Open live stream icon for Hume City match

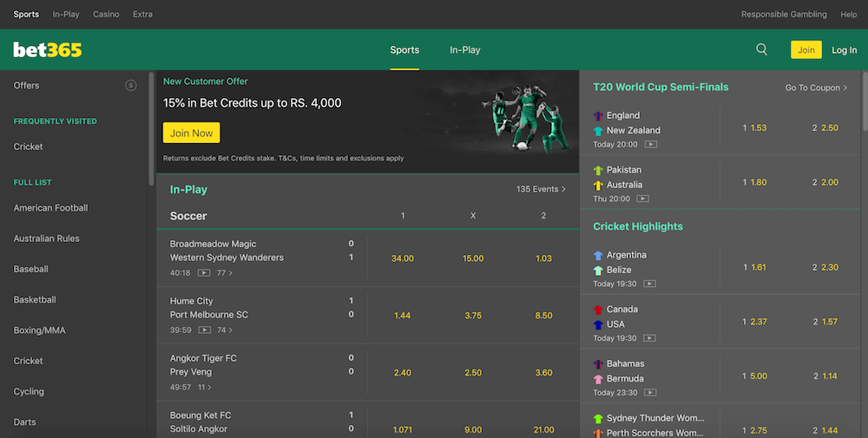(x=204, y=330)
